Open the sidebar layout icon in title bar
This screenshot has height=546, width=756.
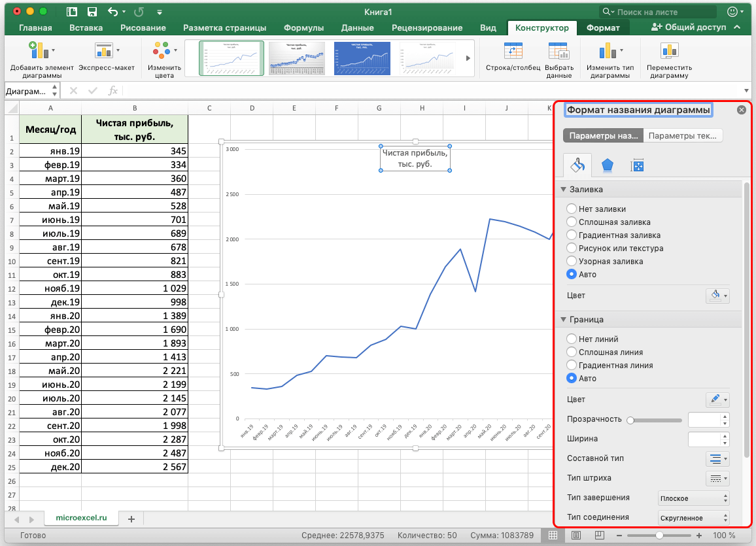click(72, 12)
